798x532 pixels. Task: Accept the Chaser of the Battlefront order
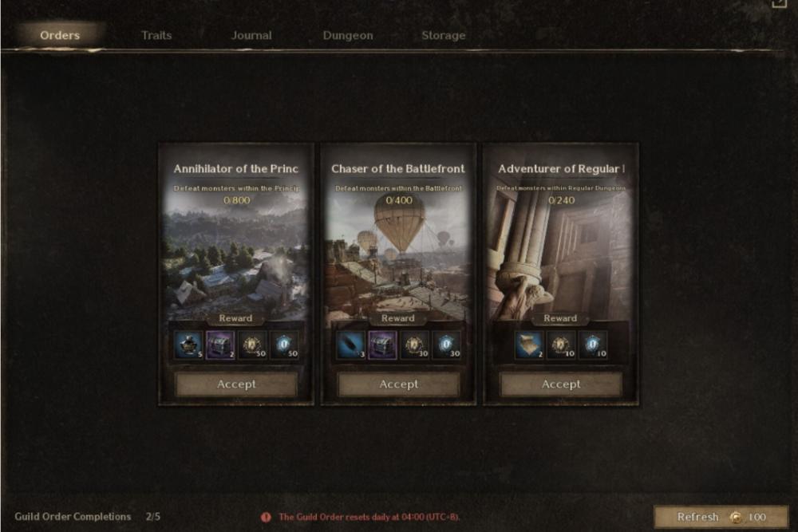click(398, 384)
